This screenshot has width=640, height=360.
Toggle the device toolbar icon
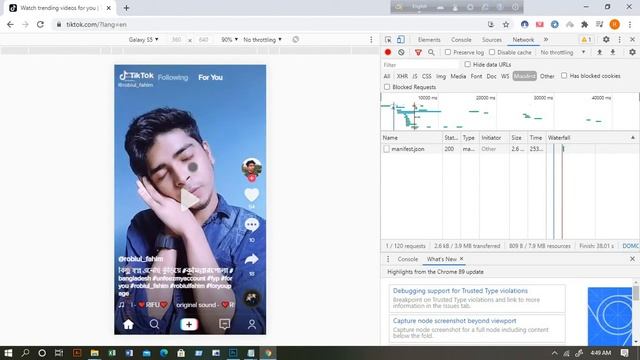pyautogui.click(x=400, y=40)
